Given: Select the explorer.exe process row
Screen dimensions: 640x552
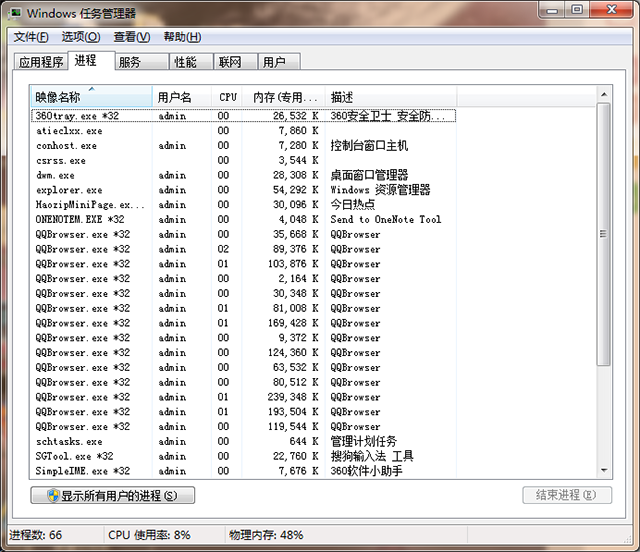Looking at the screenshot, I should point(70,190).
